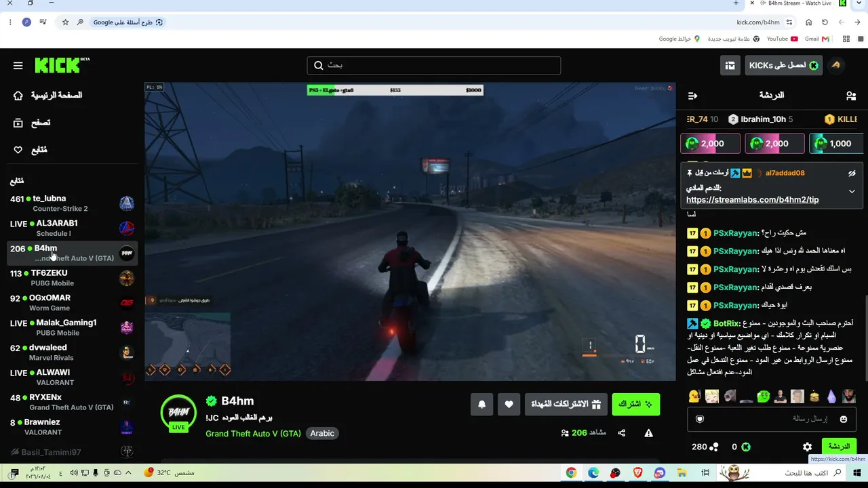This screenshot has width=868, height=488.
Task: Click al7addad08 username in pinned message
Action: point(785,173)
